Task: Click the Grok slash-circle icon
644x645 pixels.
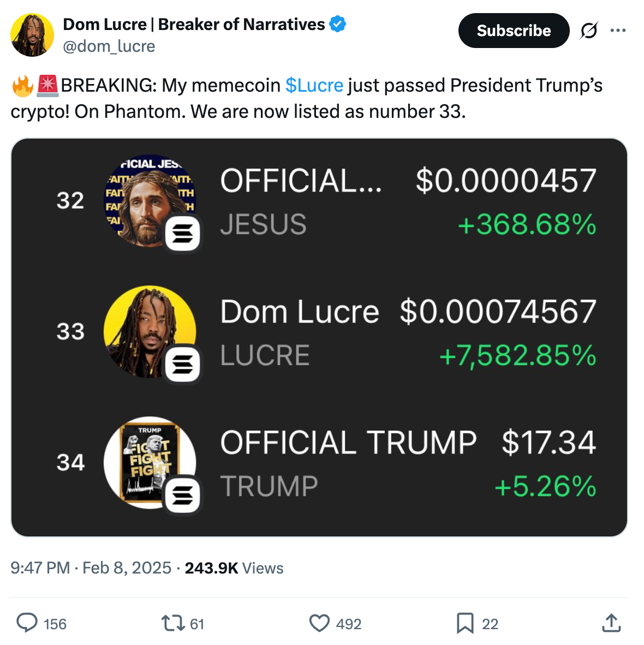Action: coord(589,31)
